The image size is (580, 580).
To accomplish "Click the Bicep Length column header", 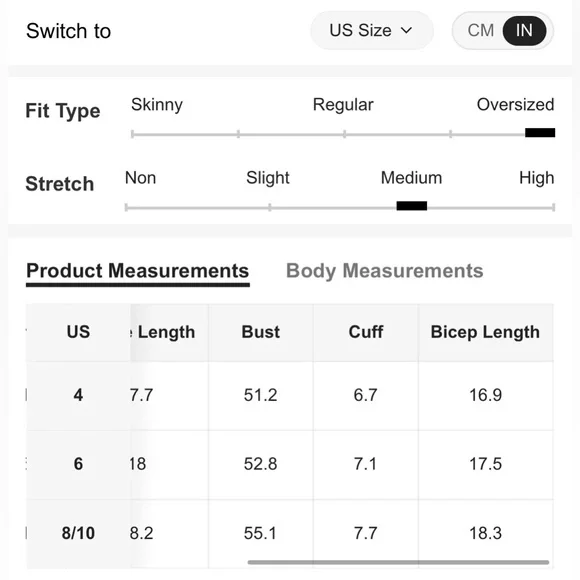I will (485, 332).
